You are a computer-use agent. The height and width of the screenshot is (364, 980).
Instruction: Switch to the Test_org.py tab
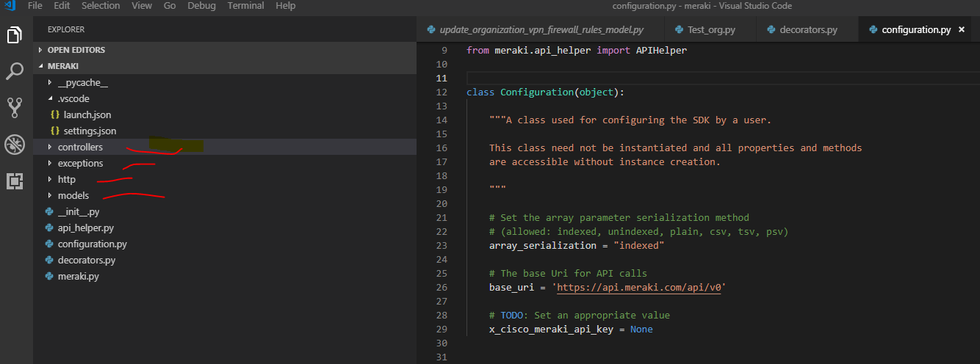(x=710, y=30)
